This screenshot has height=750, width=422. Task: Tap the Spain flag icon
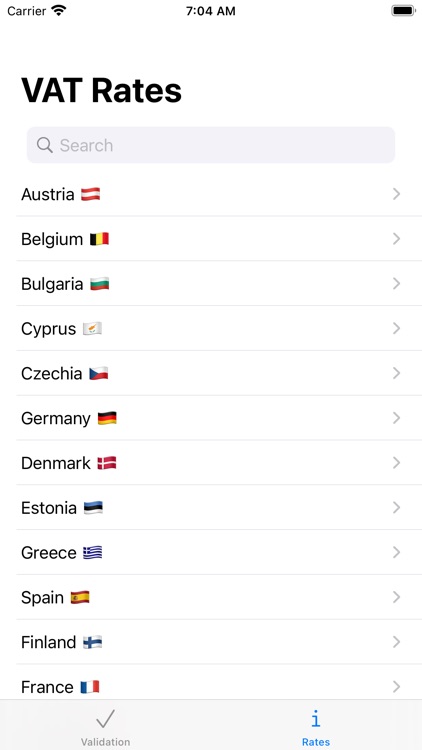[80, 597]
